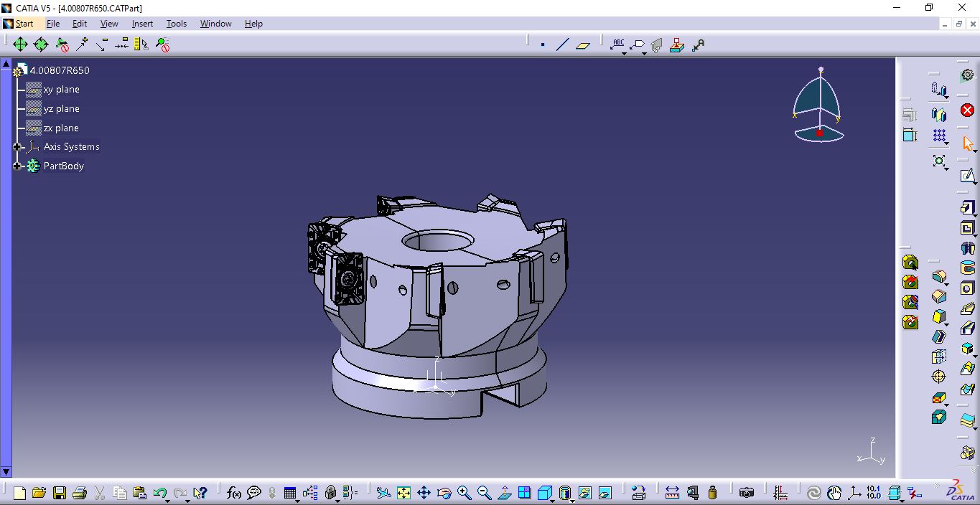Open the View menu
Screen dimensions: 980x505
click(x=109, y=24)
